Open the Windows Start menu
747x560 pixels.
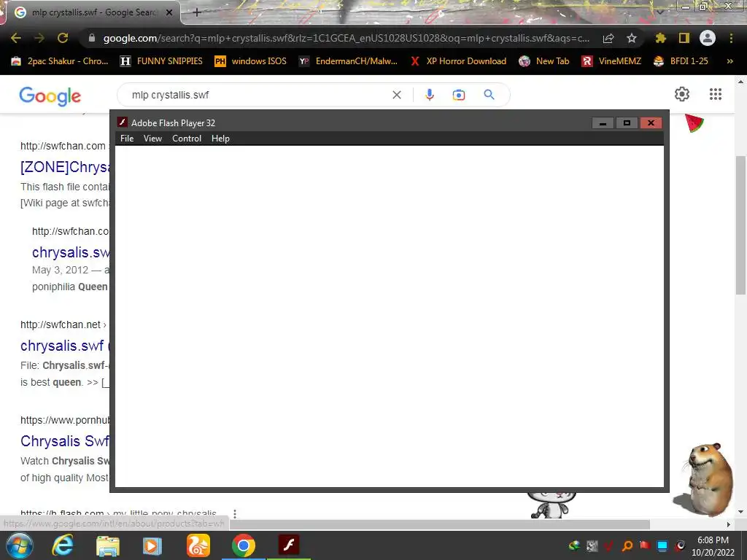(19, 545)
